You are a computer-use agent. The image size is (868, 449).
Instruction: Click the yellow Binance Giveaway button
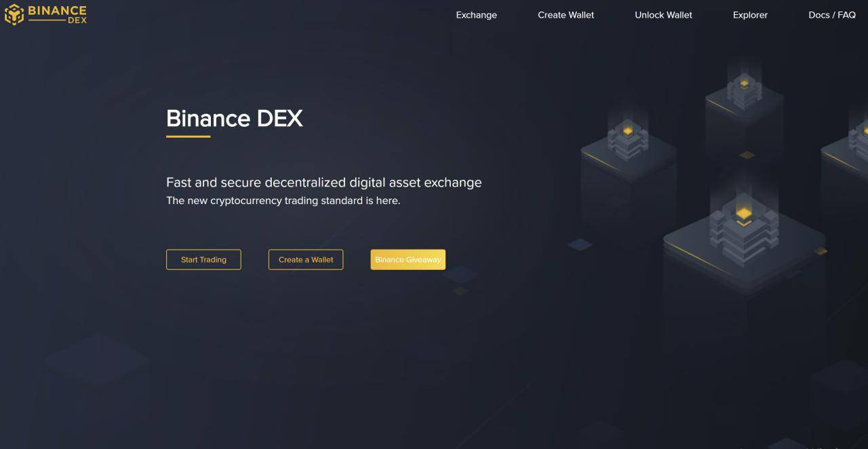coord(408,260)
